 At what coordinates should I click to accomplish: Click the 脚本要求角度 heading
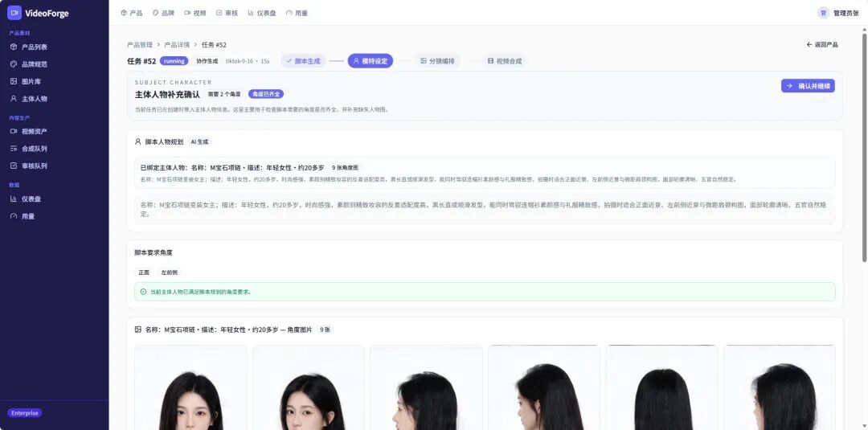[x=154, y=252]
